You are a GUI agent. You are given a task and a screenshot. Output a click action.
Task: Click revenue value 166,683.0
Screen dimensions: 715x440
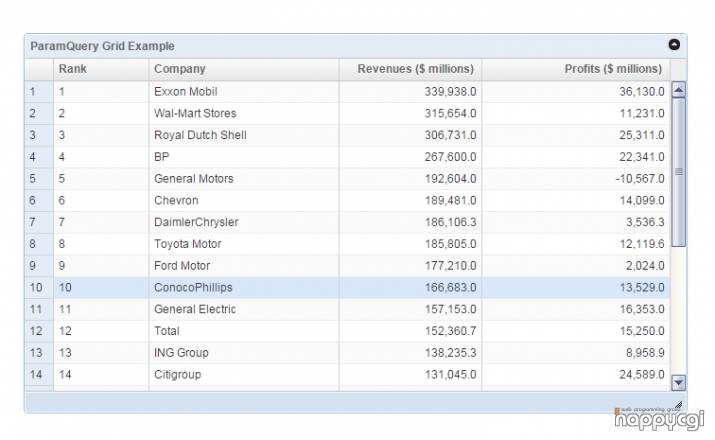(x=451, y=288)
